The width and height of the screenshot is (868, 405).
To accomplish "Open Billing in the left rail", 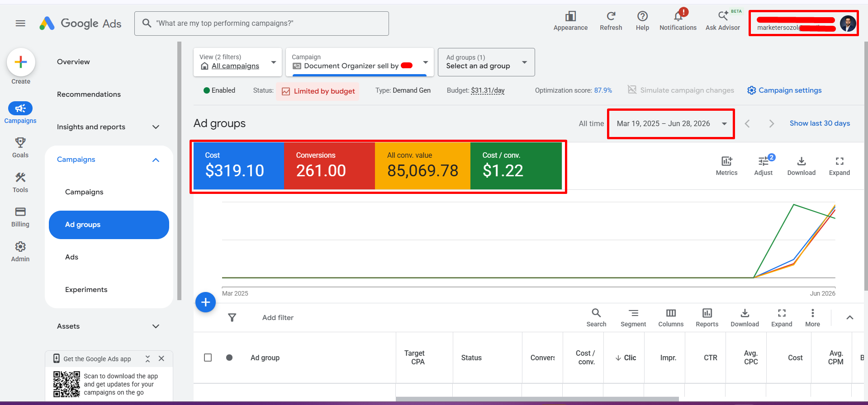I will (20, 217).
